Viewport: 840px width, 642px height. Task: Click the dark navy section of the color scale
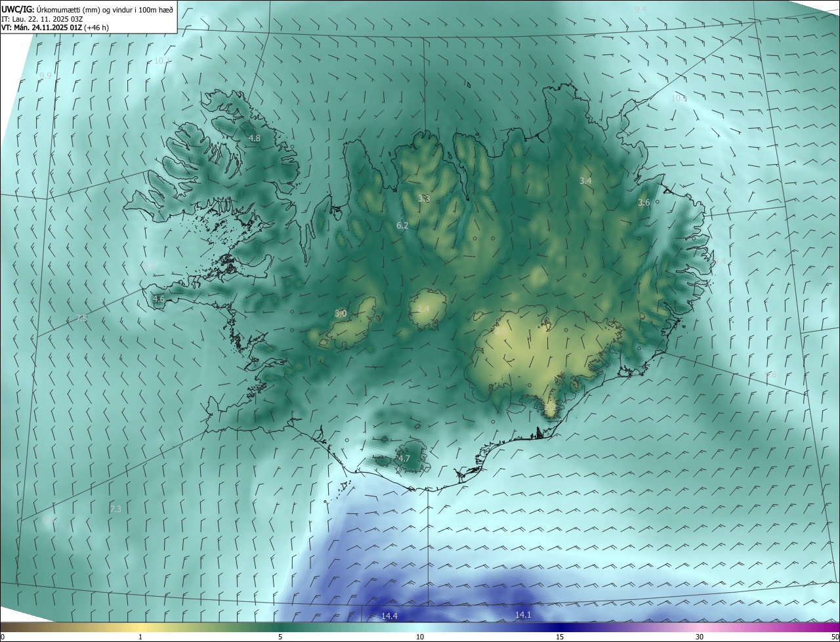560,627
